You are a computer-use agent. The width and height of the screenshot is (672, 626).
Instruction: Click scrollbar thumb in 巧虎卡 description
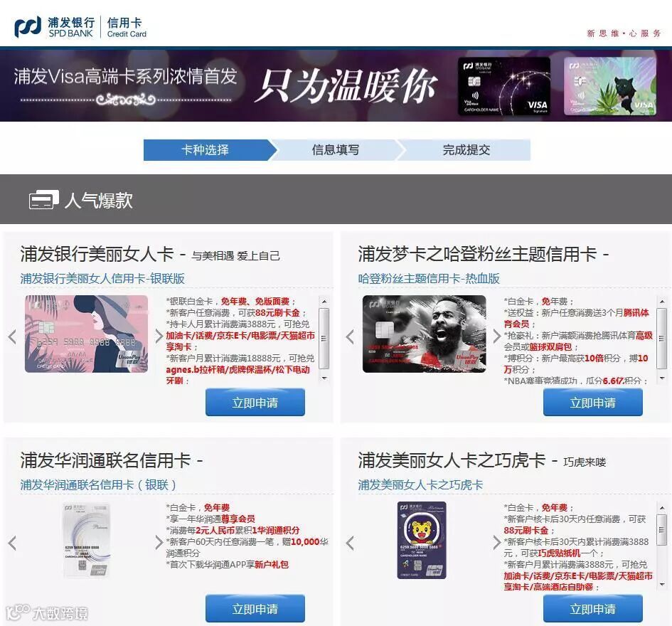point(662,530)
